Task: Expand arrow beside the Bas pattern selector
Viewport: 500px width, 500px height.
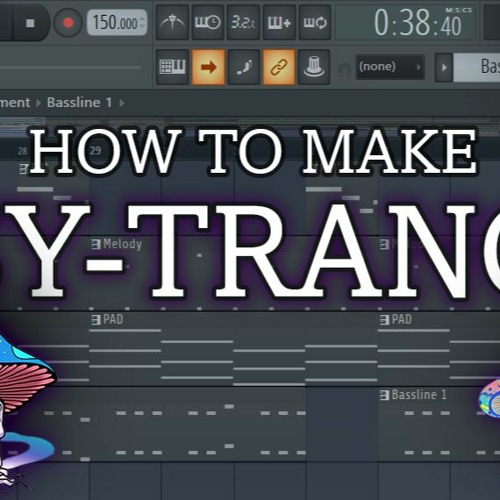Action: 444,67
